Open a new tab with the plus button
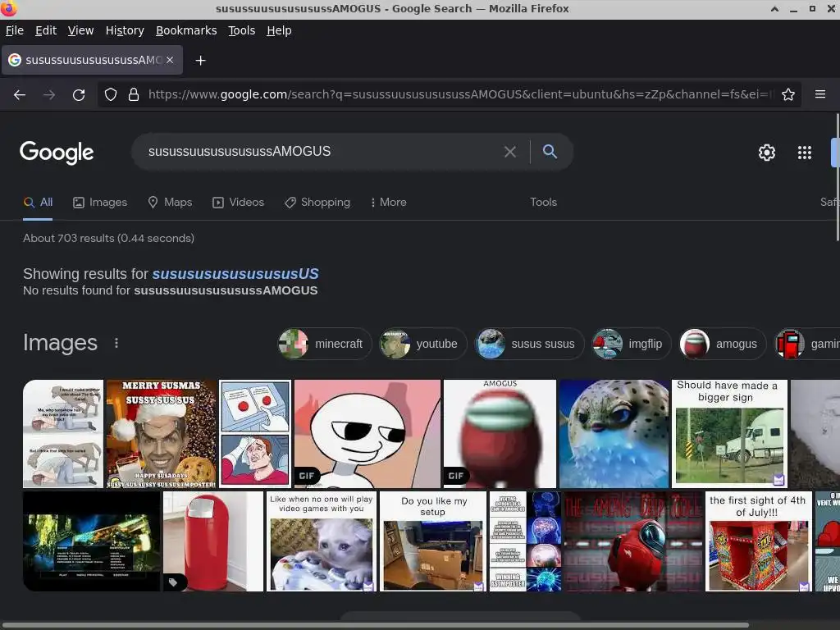 pyautogui.click(x=200, y=61)
